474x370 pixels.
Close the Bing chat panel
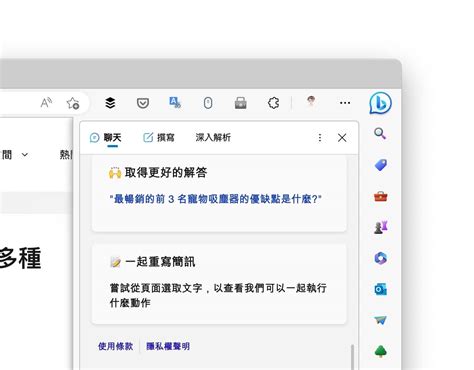pyautogui.click(x=342, y=138)
